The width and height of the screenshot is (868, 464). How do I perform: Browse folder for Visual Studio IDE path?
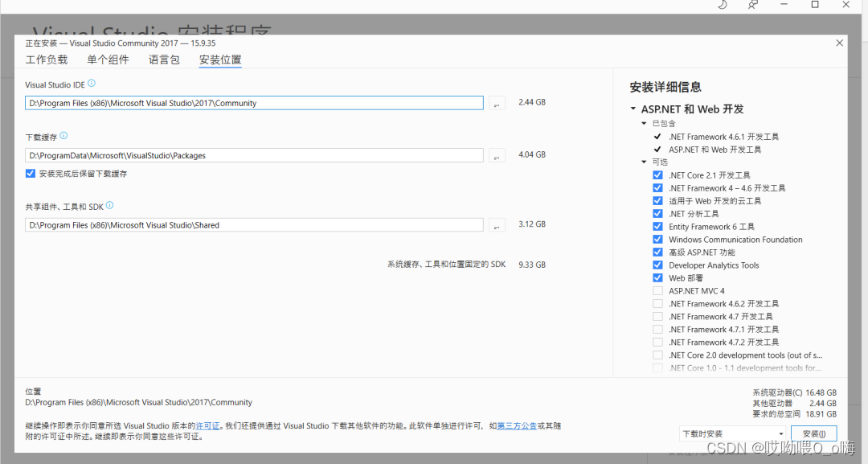(x=497, y=103)
